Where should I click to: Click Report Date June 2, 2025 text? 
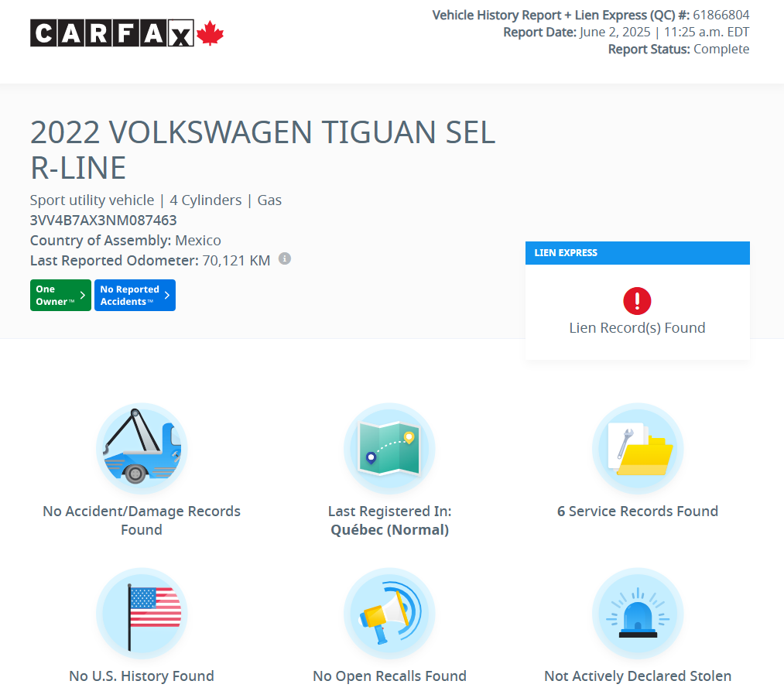626,32
